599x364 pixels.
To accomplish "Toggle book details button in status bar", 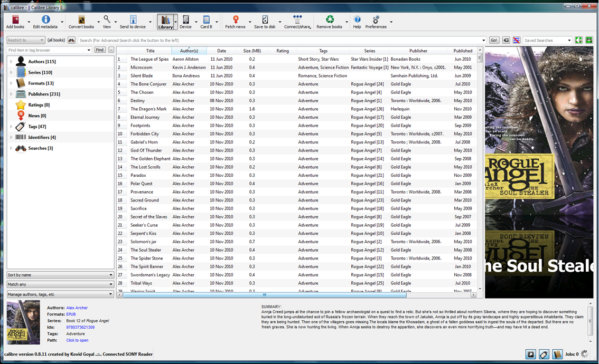I will (557, 355).
